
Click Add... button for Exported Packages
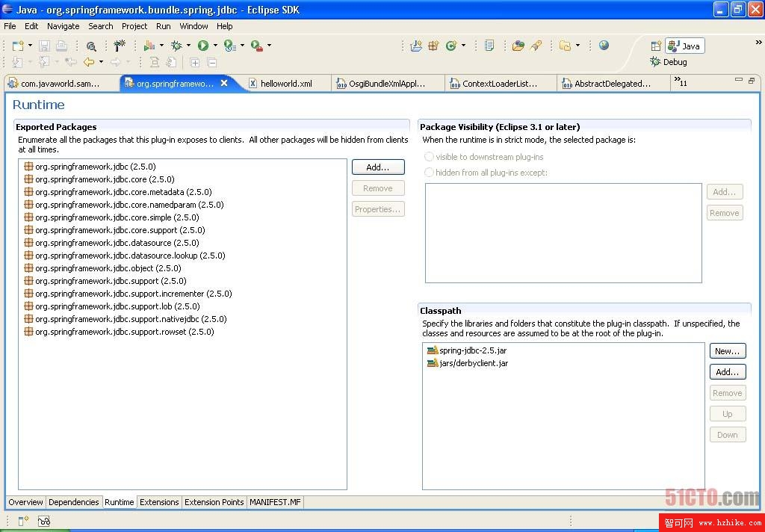pyautogui.click(x=378, y=167)
